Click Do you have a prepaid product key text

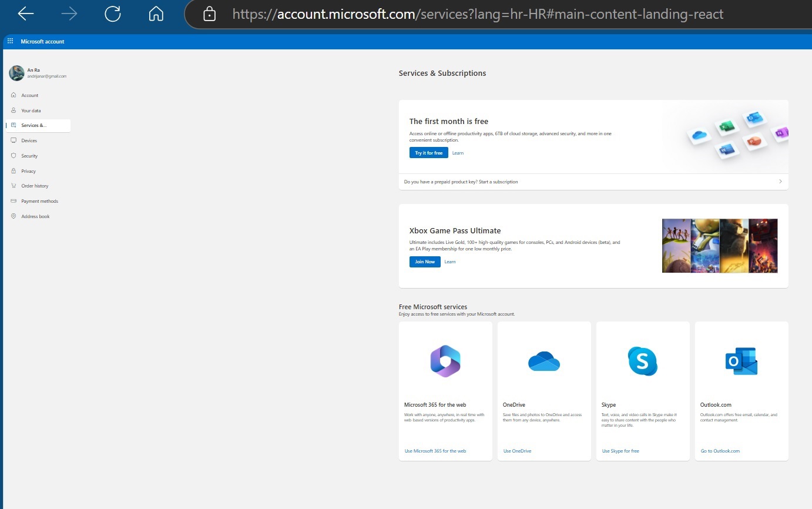point(461,182)
